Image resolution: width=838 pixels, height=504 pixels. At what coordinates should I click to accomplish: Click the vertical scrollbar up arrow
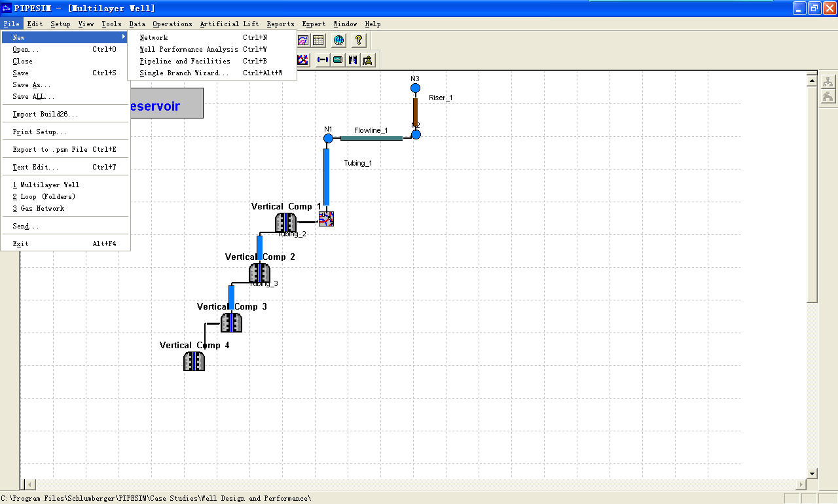pos(812,81)
